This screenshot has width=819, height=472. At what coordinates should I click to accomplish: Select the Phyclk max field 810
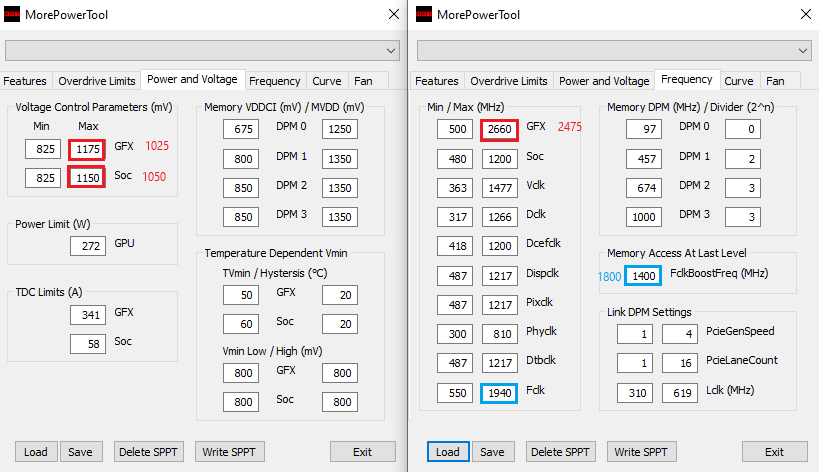[499, 334]
